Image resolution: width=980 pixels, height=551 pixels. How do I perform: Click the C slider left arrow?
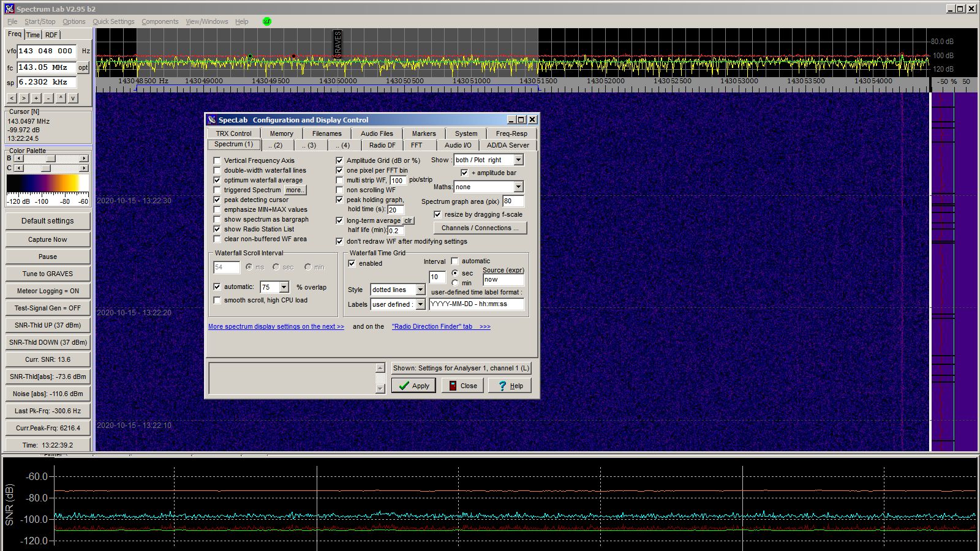(18, 168)
